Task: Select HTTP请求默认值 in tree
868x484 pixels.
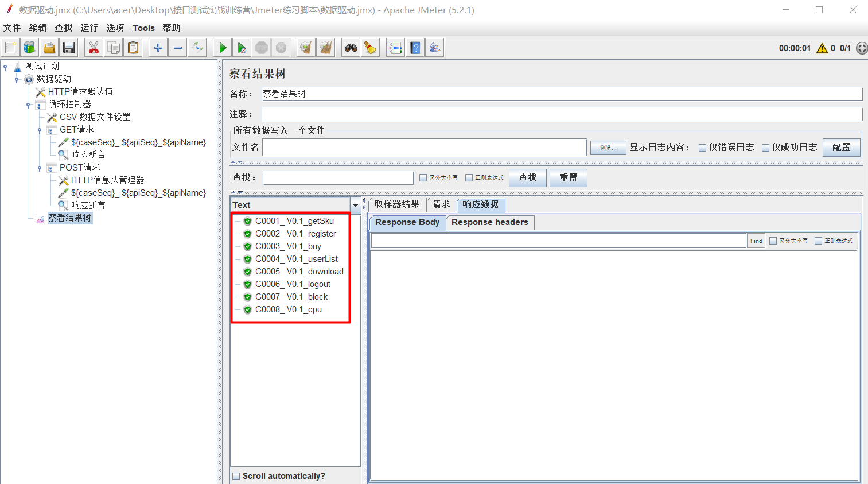Action: 80,92
